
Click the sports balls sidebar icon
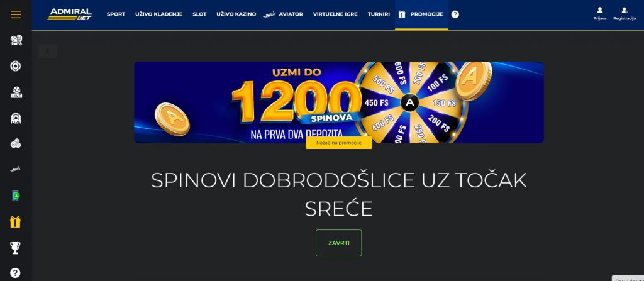point(16,40)
